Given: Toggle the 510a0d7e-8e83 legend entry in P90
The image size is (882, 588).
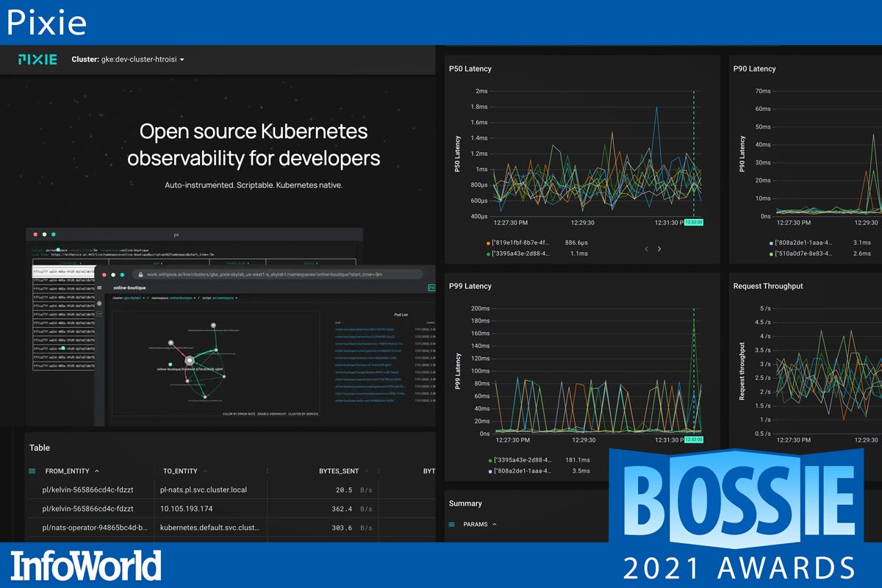Looking at the screenshot, I should [x=800, y=254].
